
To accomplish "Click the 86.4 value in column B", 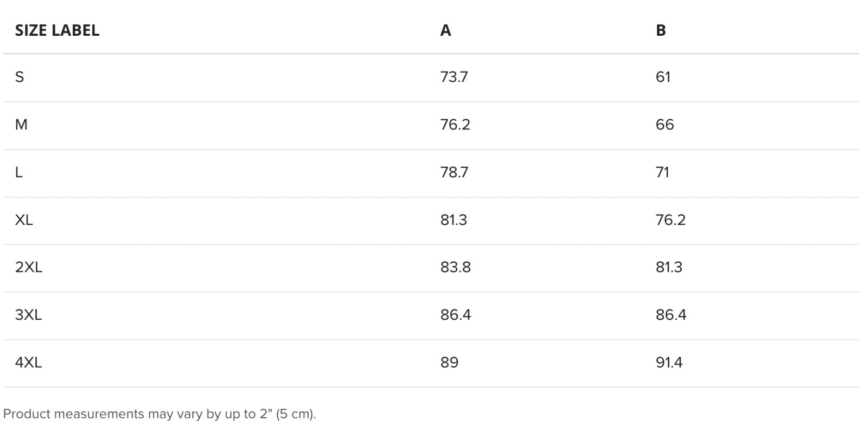I will [x=671, y=315].
